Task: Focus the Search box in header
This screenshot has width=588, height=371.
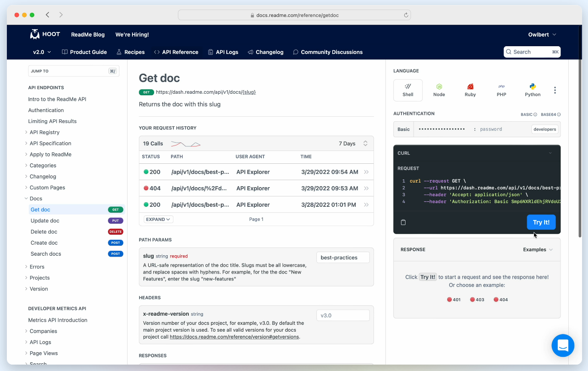Action: pyautogui.click(x=532, y=52)
